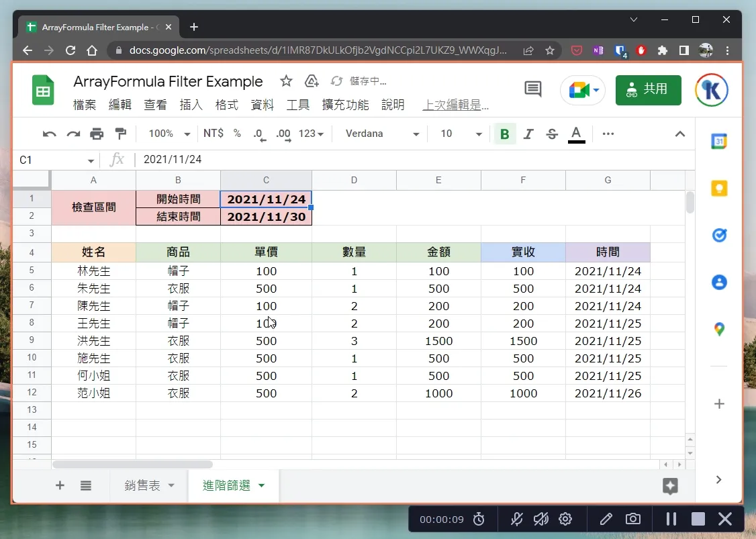Click the undo arrow in toolbar
The image size is (756, 539).
point(49,134)
